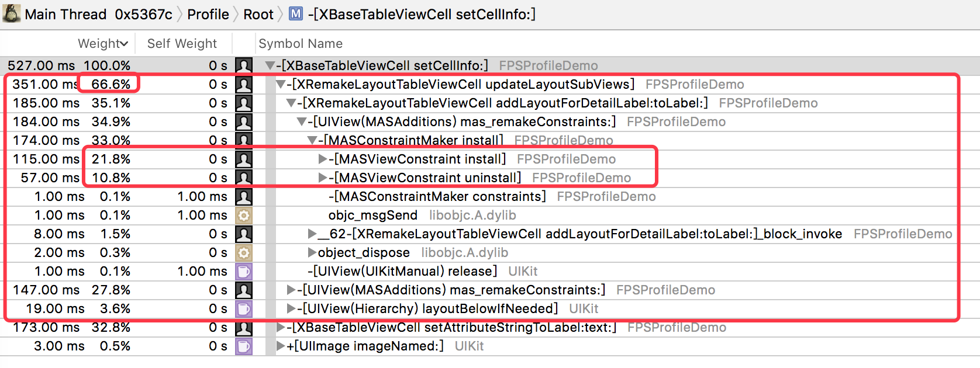Image resolution: width=980 pixels, height=368 pixels.
Task: Select the objc_msgSend symbol row
Action: pos(372,215)
